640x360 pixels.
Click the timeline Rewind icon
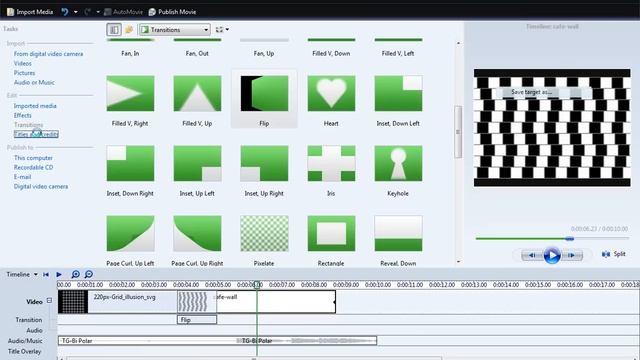pos(46,274)
